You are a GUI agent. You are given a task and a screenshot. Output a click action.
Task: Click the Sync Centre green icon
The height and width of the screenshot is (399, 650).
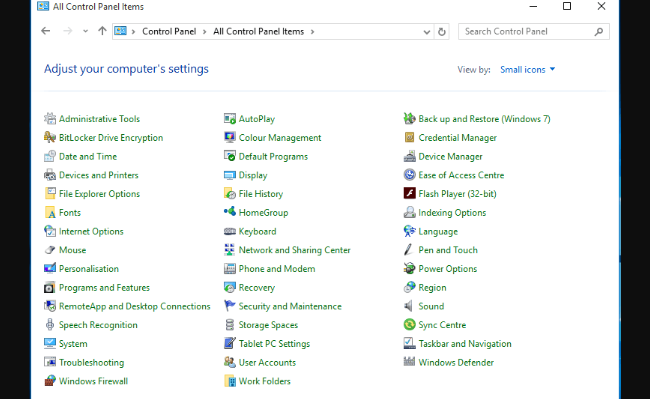coord(410,325)
